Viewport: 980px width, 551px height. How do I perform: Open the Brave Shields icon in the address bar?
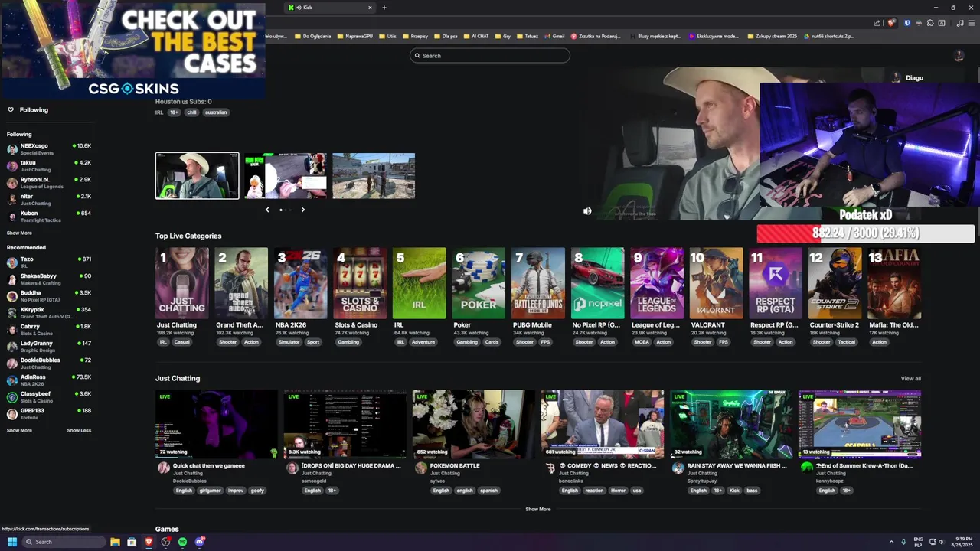click(891, 23)
